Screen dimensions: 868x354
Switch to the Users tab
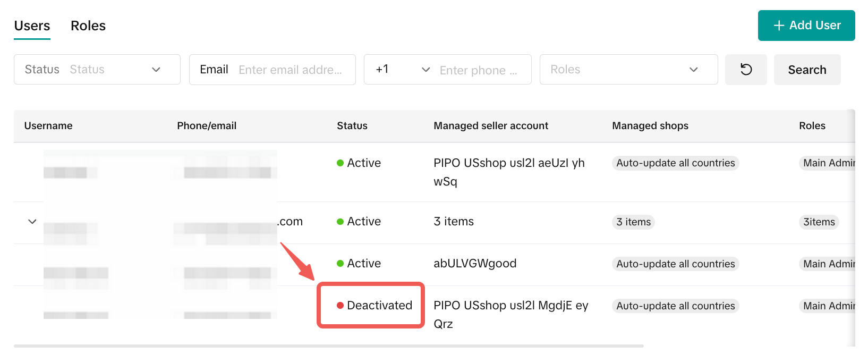[32, 26]
